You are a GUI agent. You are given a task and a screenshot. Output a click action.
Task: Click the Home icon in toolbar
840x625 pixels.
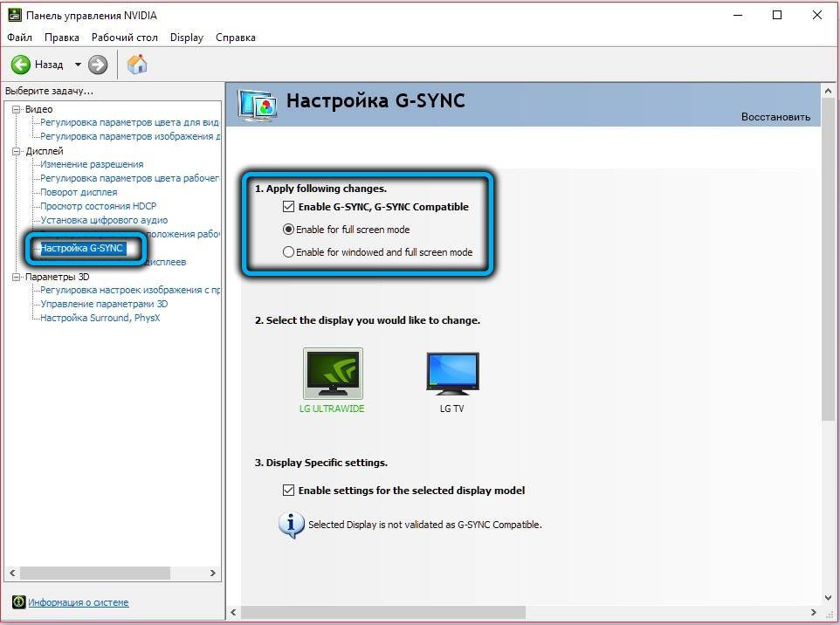click(137, 65)
